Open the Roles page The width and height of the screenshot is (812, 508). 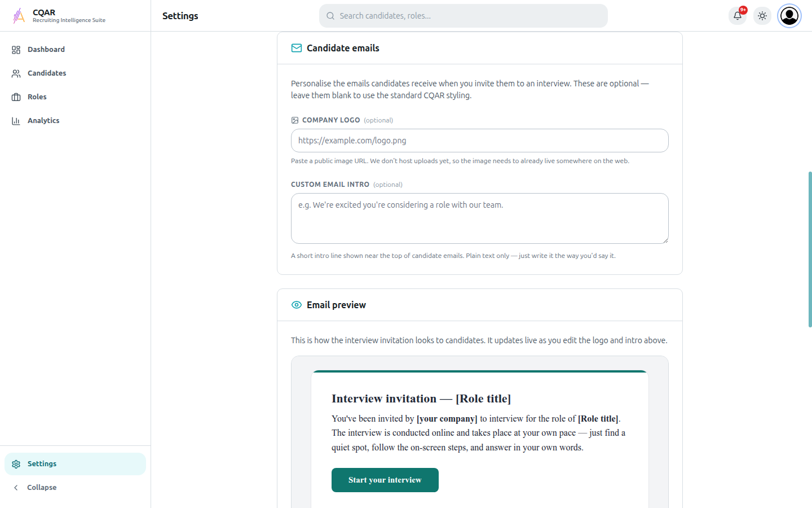pos(75,97)
